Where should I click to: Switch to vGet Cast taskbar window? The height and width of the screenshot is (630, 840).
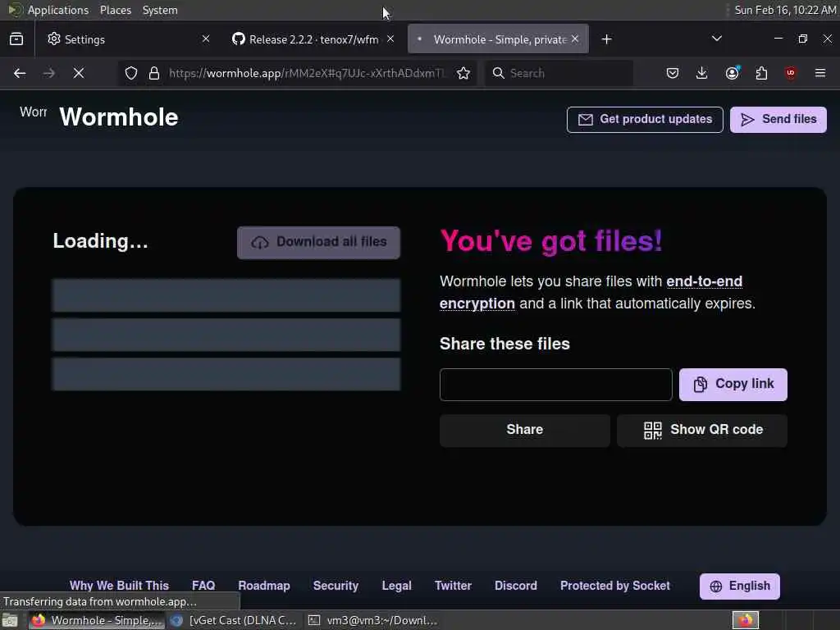click(x=234, y=620)
